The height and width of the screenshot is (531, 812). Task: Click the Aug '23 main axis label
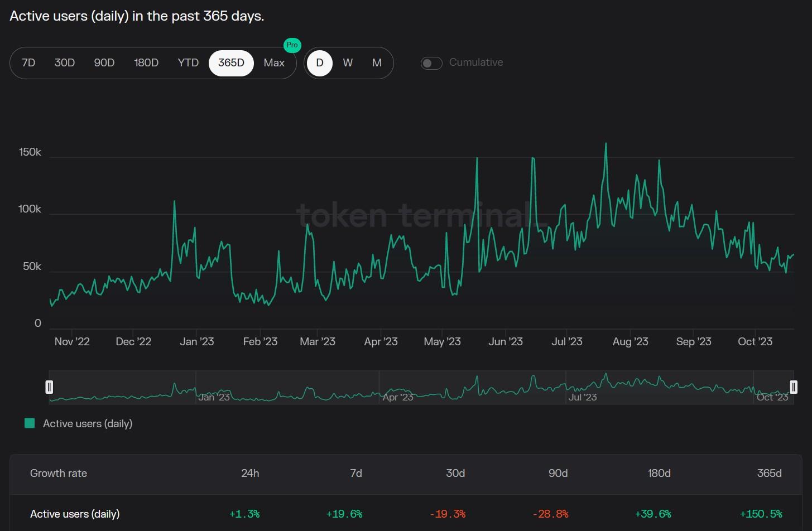(631, 342)
